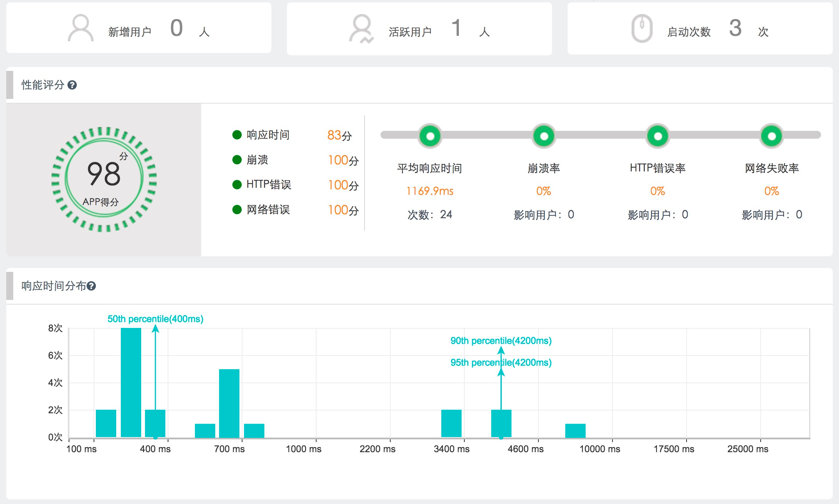
Task: Click the 90th percentile(4200ms) marker label
Action: [x=501, y=341]
